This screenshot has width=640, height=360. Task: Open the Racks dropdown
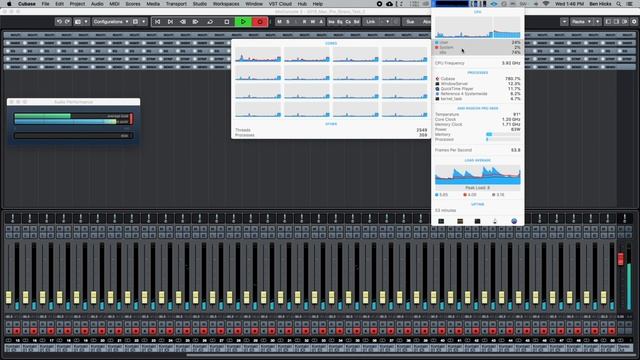tap(581, 22)
